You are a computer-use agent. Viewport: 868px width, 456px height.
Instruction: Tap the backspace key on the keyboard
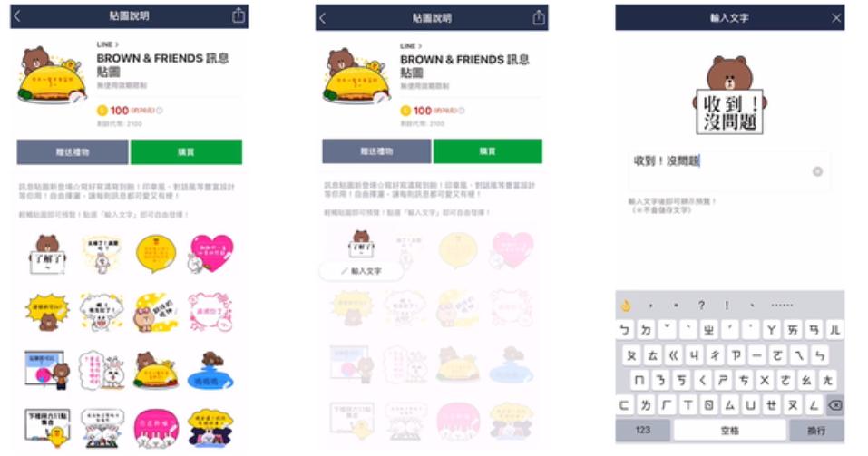pyautogui.click(x=834, y=405)
